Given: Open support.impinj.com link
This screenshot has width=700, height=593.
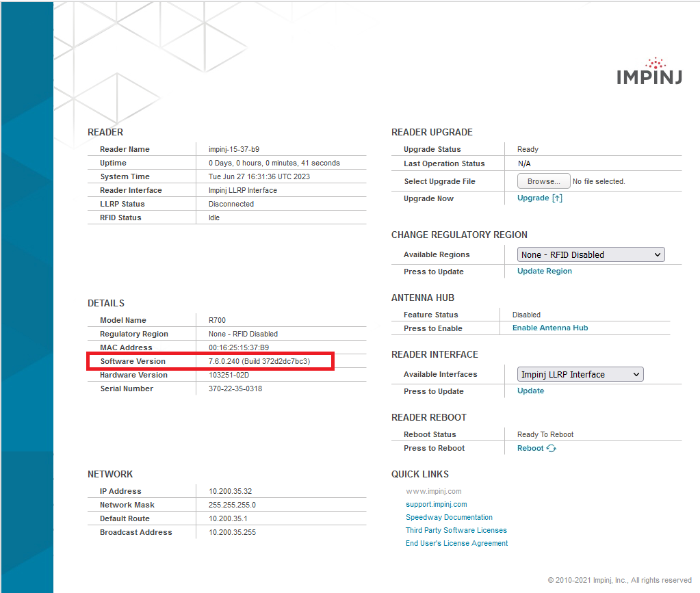Looking at the screenshot, I should click(x=436, y=504).
